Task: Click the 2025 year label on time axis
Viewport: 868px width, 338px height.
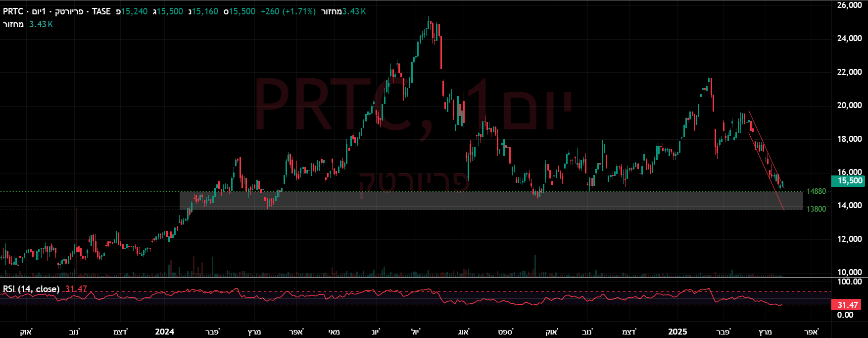Action: click(677, 332)
